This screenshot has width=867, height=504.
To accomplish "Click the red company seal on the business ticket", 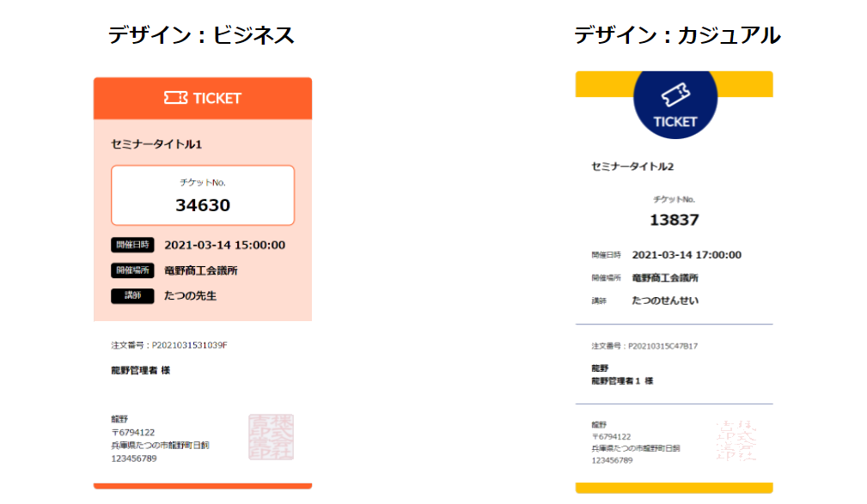I will tap(271, 436).
